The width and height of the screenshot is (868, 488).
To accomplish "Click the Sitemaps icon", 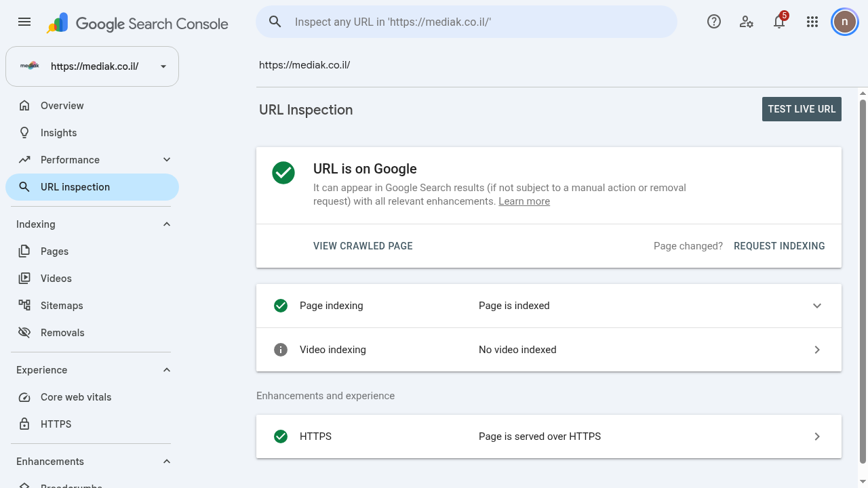I will point(24,306).
